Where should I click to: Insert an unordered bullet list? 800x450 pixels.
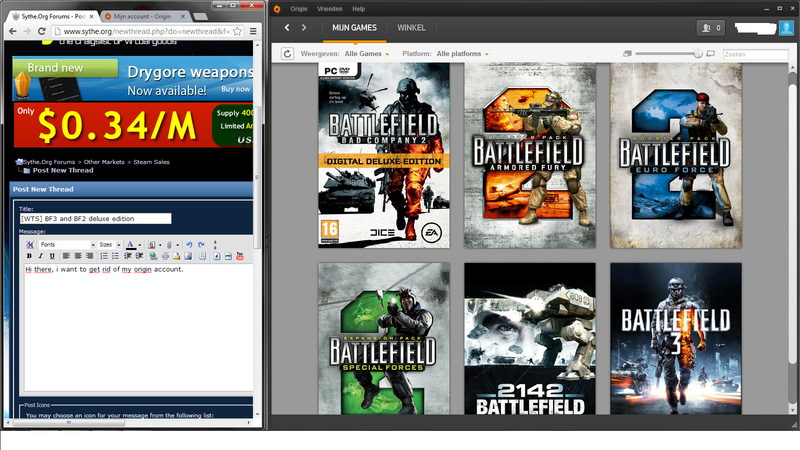[x=115, y=256]
